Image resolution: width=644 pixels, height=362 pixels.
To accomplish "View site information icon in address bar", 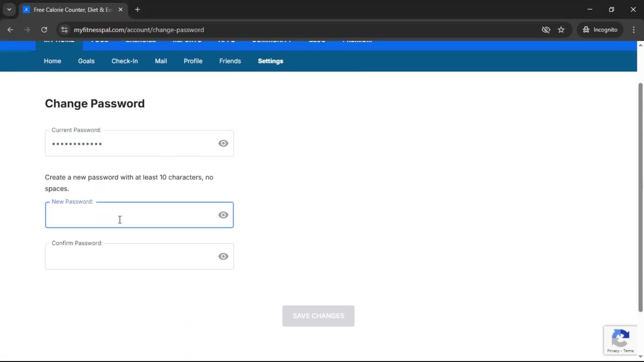I will point(64,30).
